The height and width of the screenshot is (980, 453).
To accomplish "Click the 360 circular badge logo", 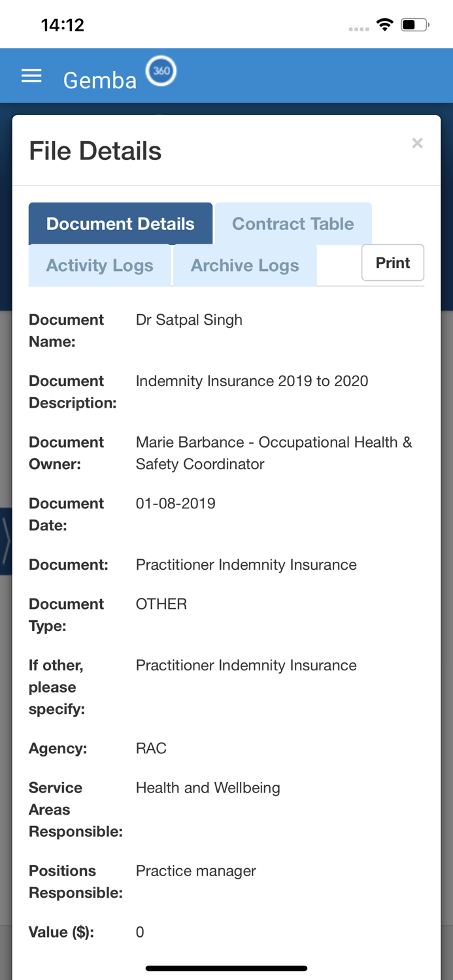I will pos(161,71).
